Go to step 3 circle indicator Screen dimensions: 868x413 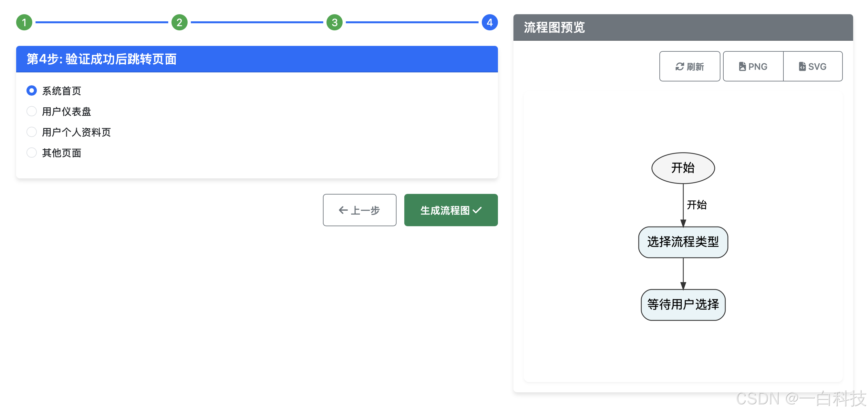pyautogui.click(x=334, y=23)
